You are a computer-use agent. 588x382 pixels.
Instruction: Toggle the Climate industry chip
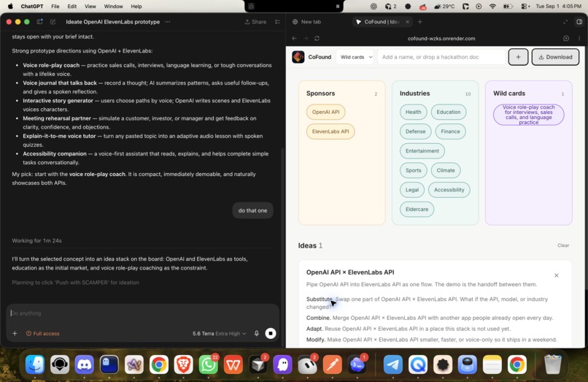pos(446,170)
